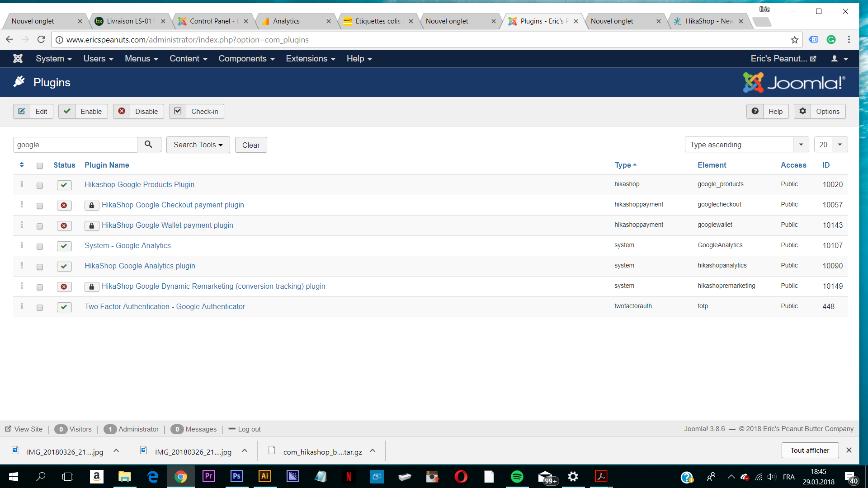
Task: Click the ordering sort arrows column header
Action: point(22,165)
